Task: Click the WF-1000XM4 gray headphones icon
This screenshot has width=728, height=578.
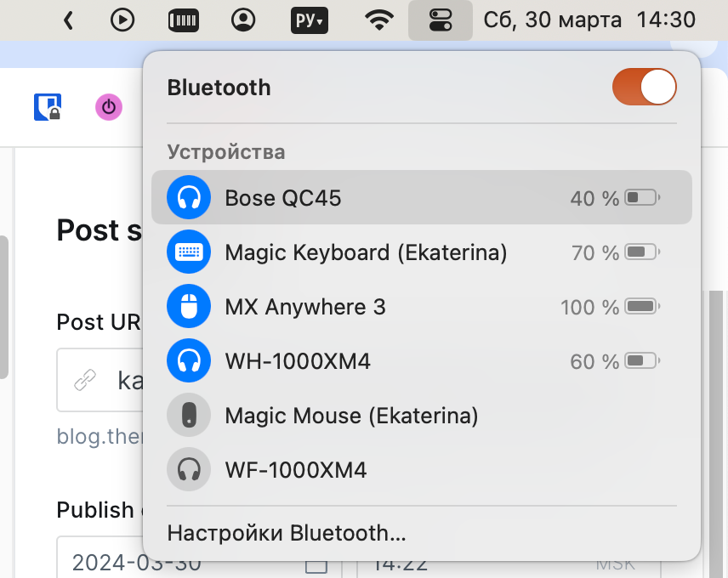Action: (189, 469)
